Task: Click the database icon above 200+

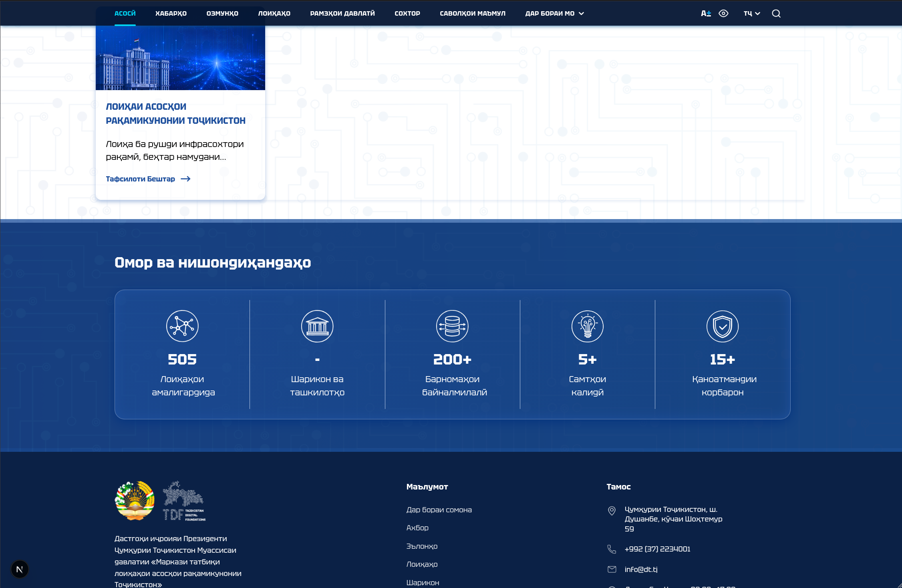Action: click(x=452, y=326)
